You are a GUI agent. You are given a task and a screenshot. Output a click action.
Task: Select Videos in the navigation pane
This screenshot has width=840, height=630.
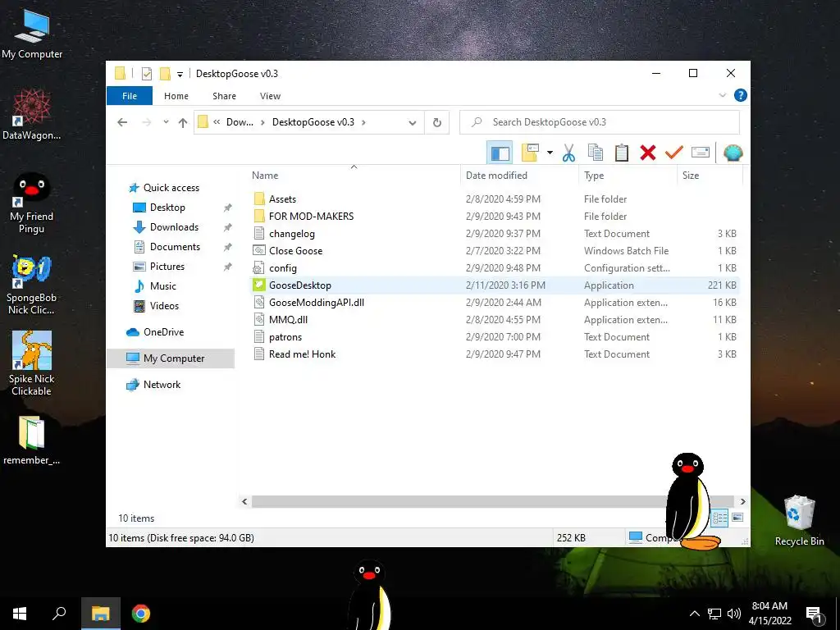click(x=164, y=306)
